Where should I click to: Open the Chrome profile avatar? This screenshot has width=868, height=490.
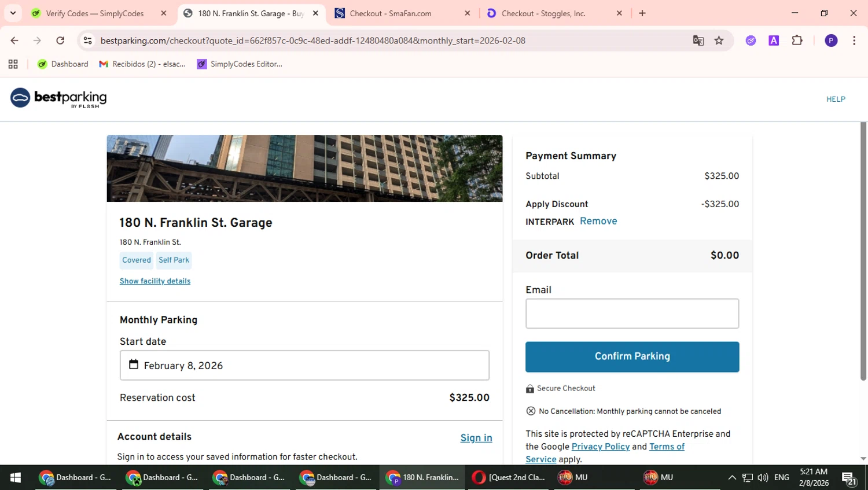(x=831, y=40)
